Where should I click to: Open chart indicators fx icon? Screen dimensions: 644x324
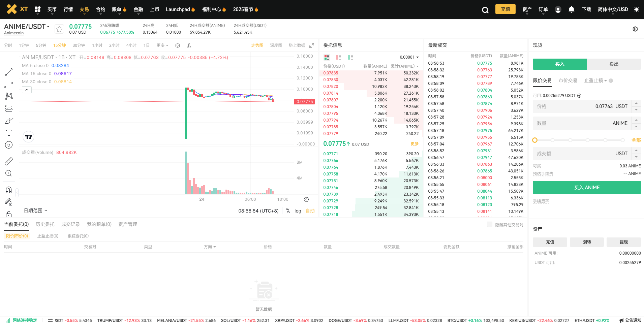click(x=189, y=45)
